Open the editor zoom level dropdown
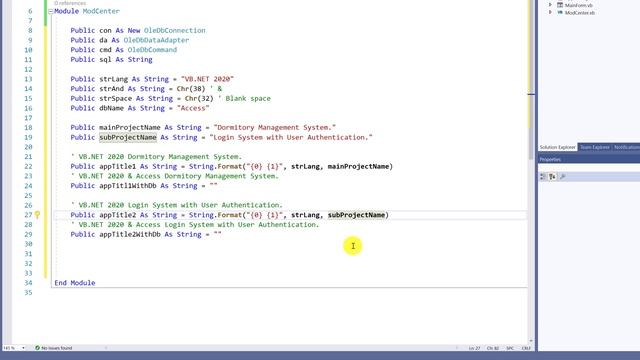This screenshot has width=640, height=360. click(x=23, y=348)
